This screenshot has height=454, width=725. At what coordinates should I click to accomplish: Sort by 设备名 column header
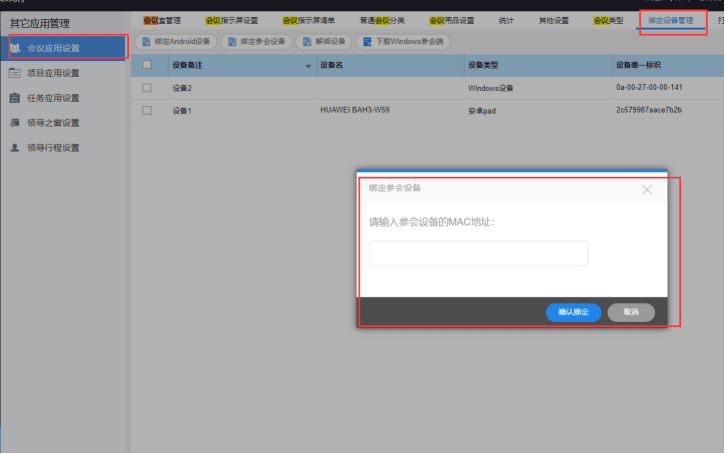click(332, 65)
